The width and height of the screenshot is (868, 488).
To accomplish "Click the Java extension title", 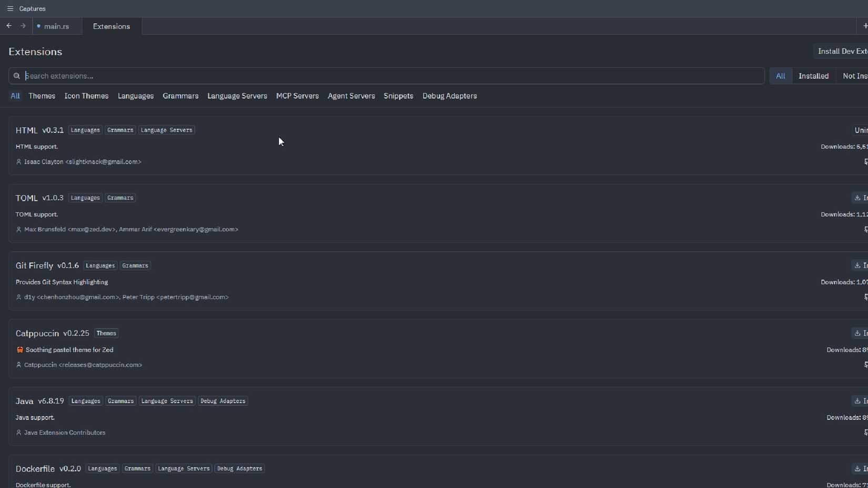I will coord(24,401).
